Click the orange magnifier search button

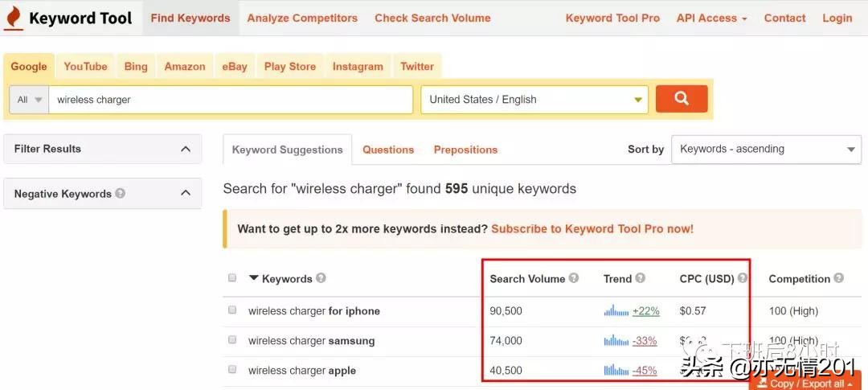pos(682,99)
